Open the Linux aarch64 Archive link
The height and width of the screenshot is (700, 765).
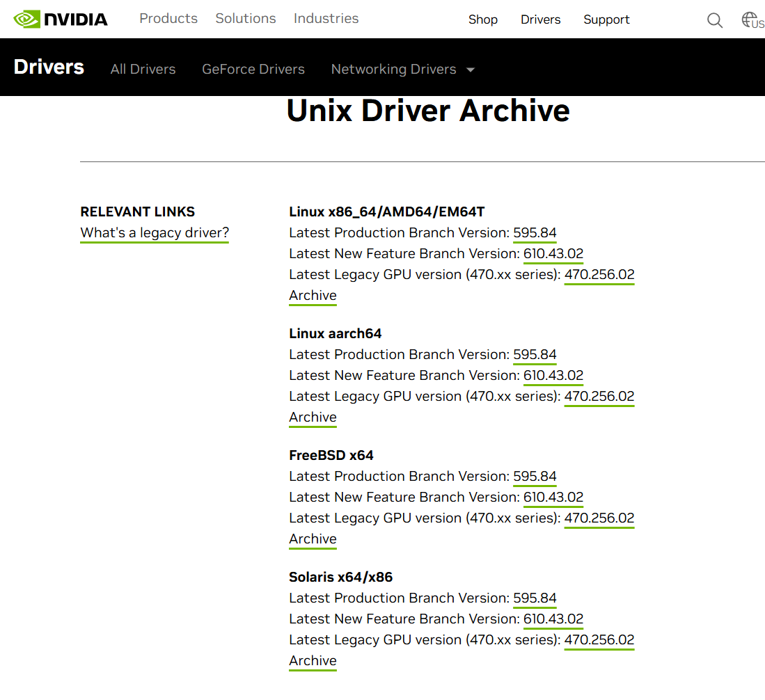[313, 417]
